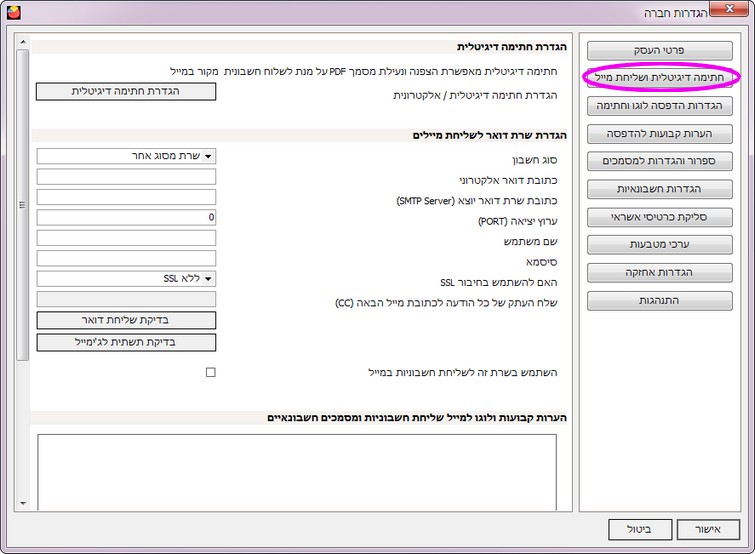The height and width of the screenshot is (554, 755).
Task: Click the PORT field showing 0
Action: pos(126,218)
